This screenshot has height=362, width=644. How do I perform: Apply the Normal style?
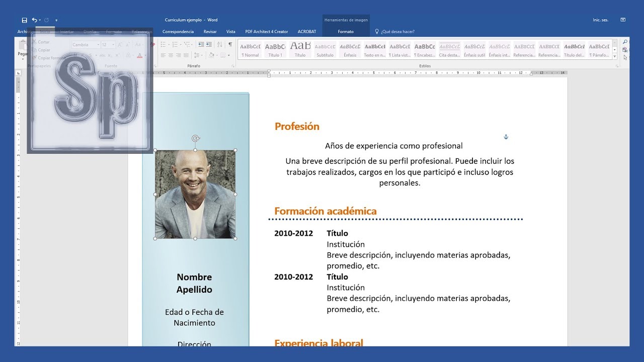250,50
